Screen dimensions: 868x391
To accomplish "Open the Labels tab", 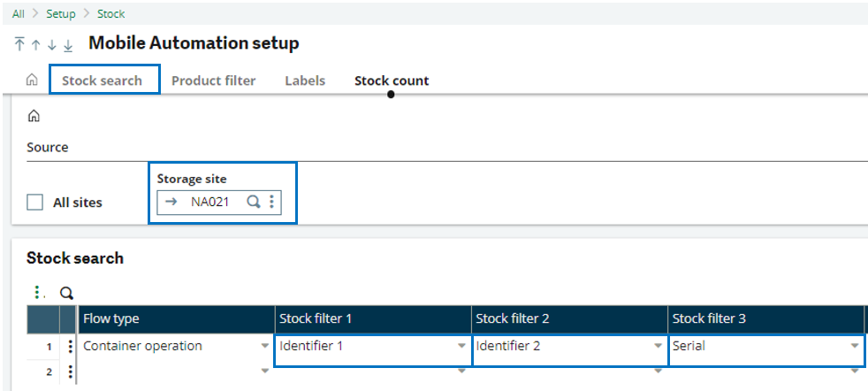I will coord(304,80).
